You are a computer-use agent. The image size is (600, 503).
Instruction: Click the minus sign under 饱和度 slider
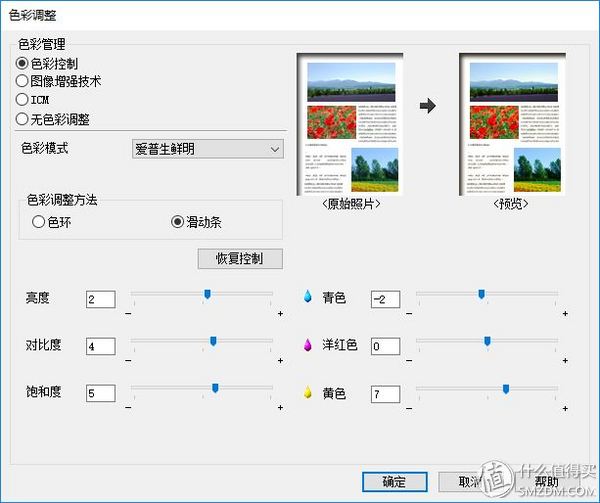128,408
